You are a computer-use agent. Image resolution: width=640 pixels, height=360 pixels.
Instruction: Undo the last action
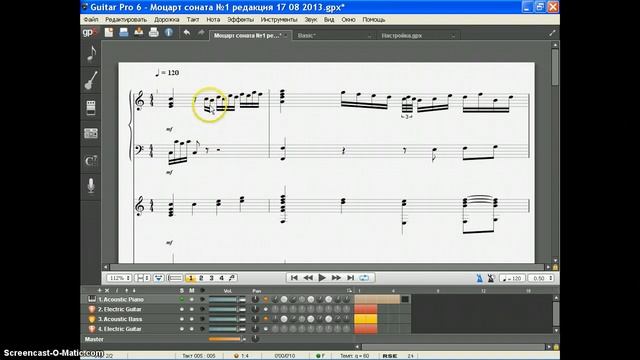tap(187, 33)
